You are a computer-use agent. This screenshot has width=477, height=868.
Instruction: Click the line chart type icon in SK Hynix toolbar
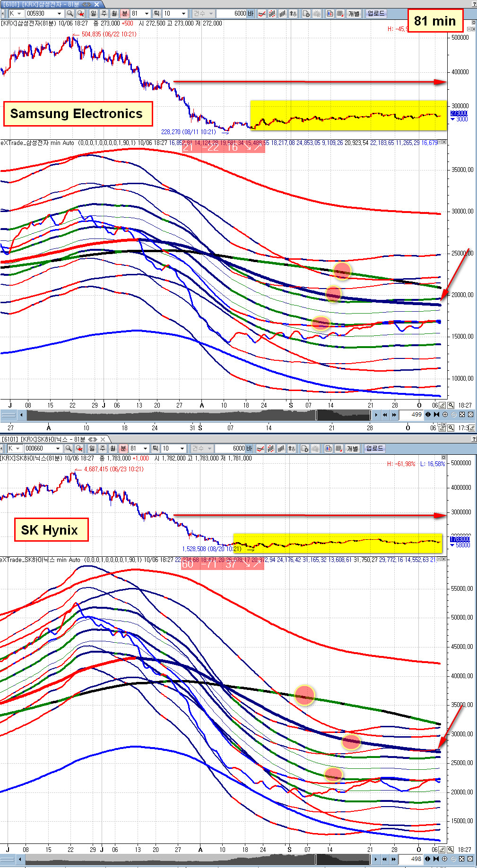(x=260, y=448)
